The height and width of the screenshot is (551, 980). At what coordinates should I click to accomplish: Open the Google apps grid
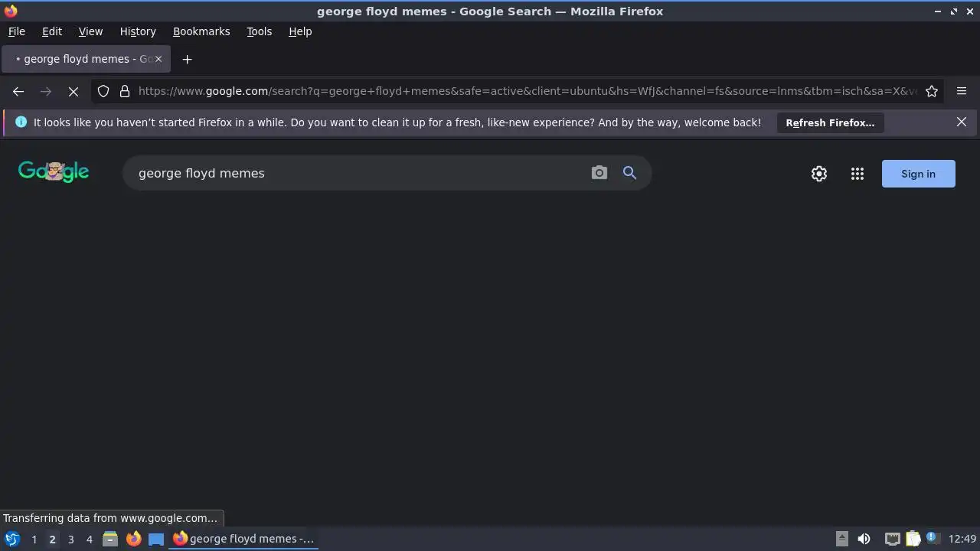[x=857, y=174]
